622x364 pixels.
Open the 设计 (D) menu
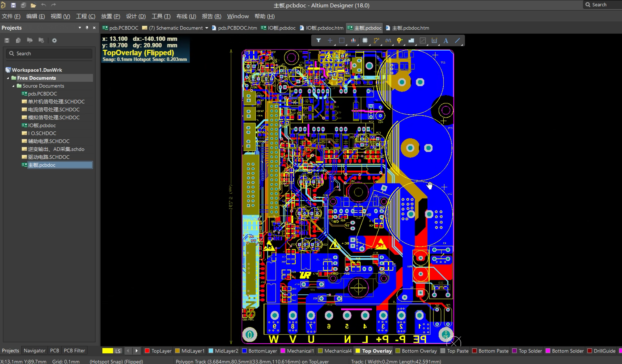tap(136, 16)
